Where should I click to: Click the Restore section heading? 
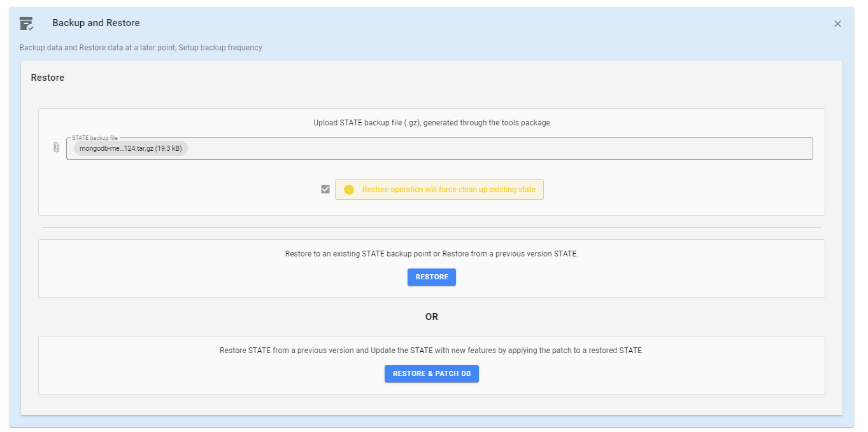48,78
